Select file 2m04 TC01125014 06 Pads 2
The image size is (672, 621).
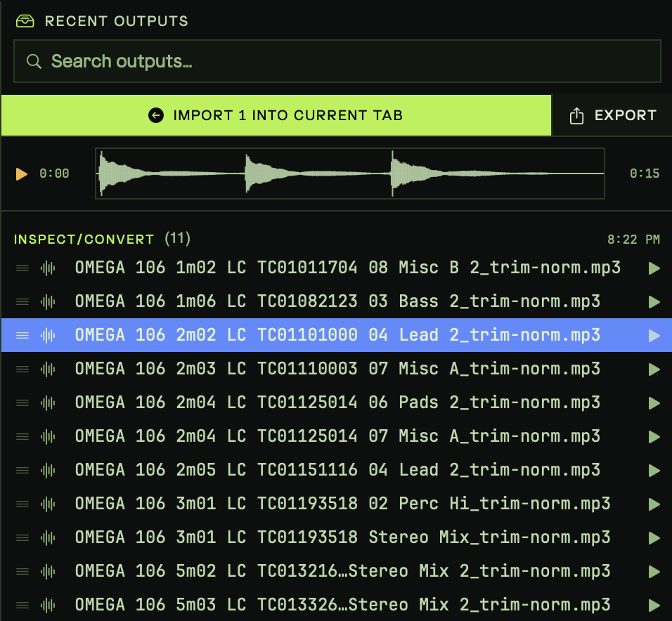point(337,403)
